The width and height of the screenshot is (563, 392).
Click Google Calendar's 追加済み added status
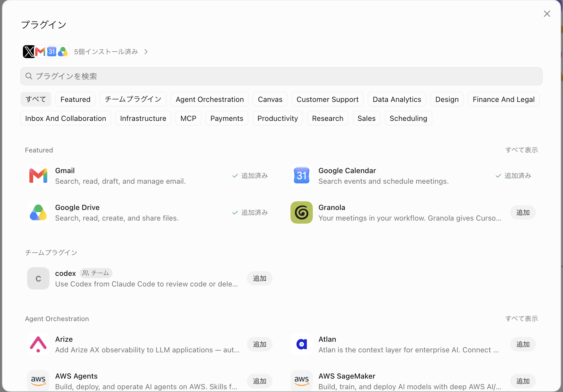click(x=514, y=176)
